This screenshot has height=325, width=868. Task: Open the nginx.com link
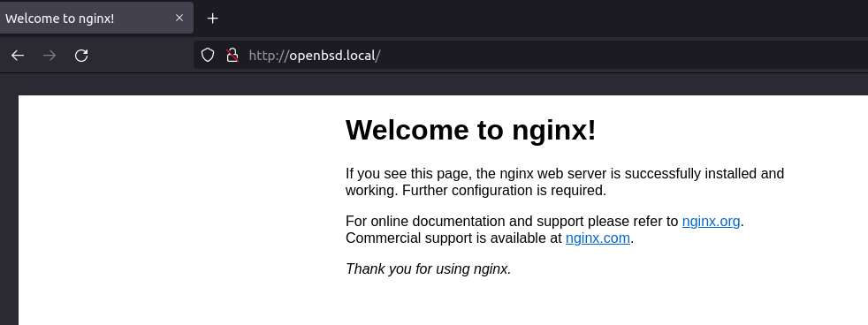pyautogui.click(x=598, y=238)
